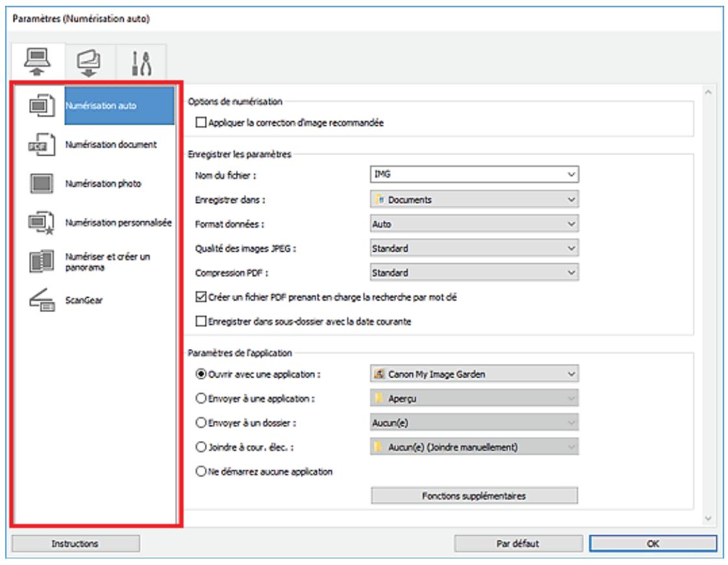The height and width of the screenshot is (565, 728).
Task: Click the Options de numérisation heading
Action: pyautogui.click(x=235, y=101)
